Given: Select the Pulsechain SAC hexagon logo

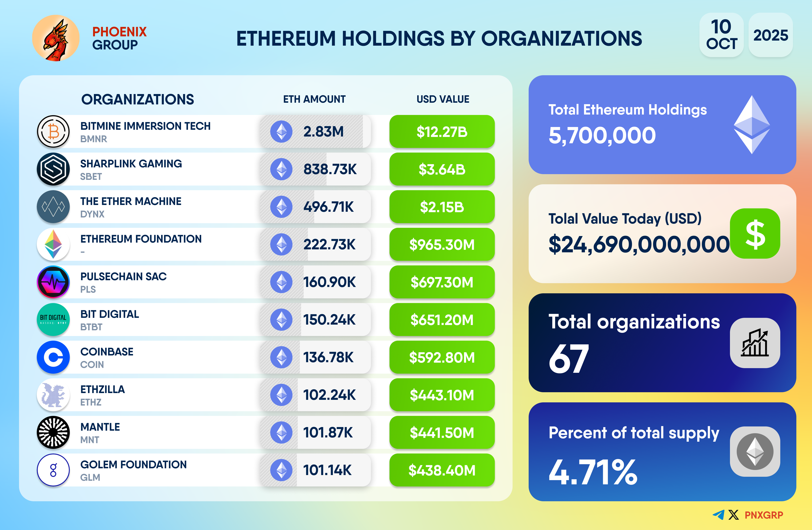Looking at the screenshot, I should coord(53,282).
